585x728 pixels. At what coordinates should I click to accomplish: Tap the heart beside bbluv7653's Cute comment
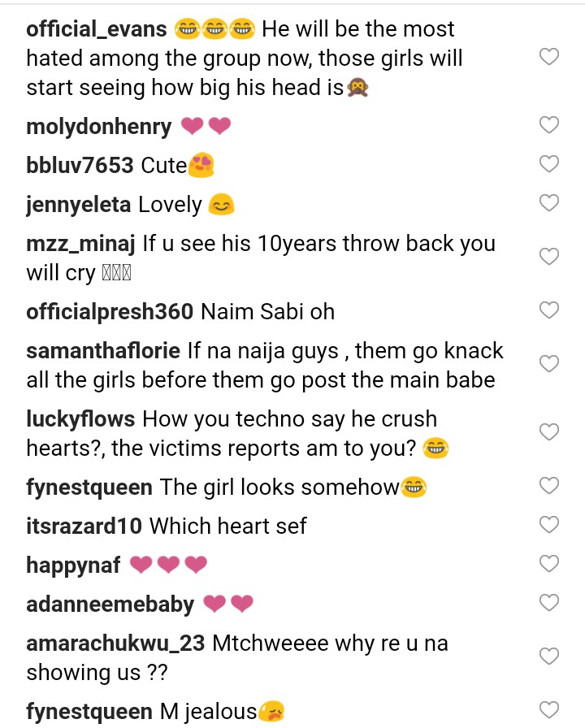coord(550,164)
